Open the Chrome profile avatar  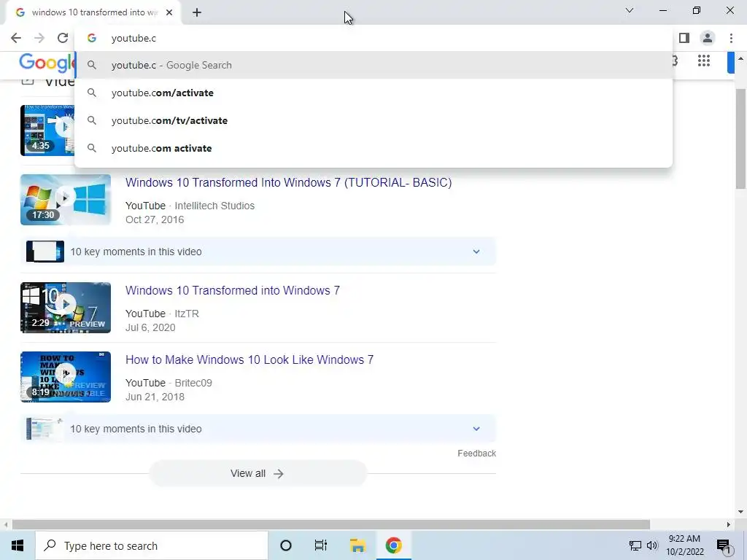click(x=708, y=38)
